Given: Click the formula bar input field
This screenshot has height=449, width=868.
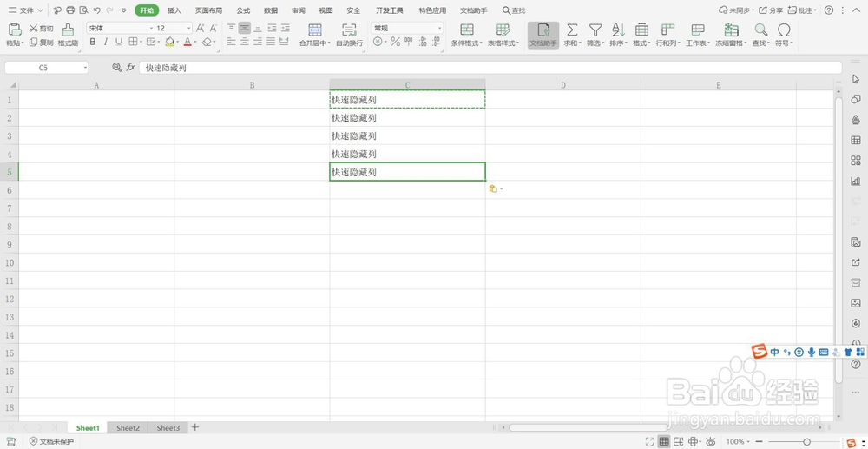Looking at the screenshot, I should pos(490,68).
